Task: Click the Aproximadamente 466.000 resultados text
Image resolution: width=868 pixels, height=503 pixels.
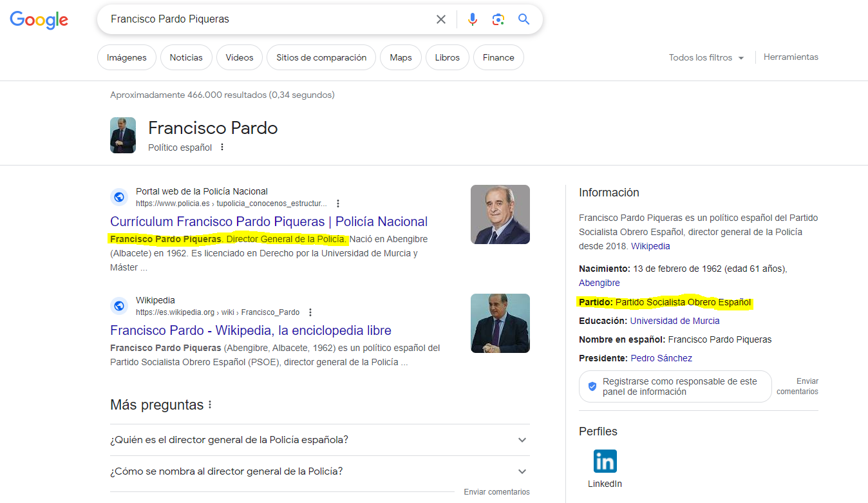Action: click(x=222, y=95)
